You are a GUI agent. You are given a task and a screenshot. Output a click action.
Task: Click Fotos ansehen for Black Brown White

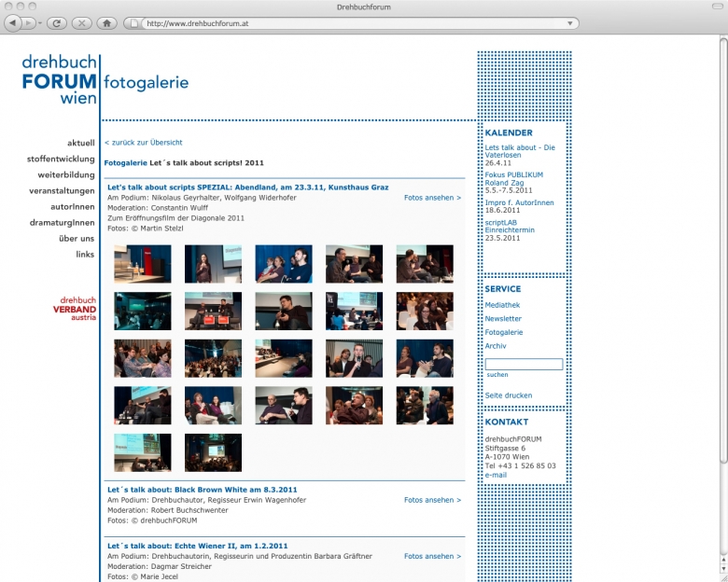(432, 500)
